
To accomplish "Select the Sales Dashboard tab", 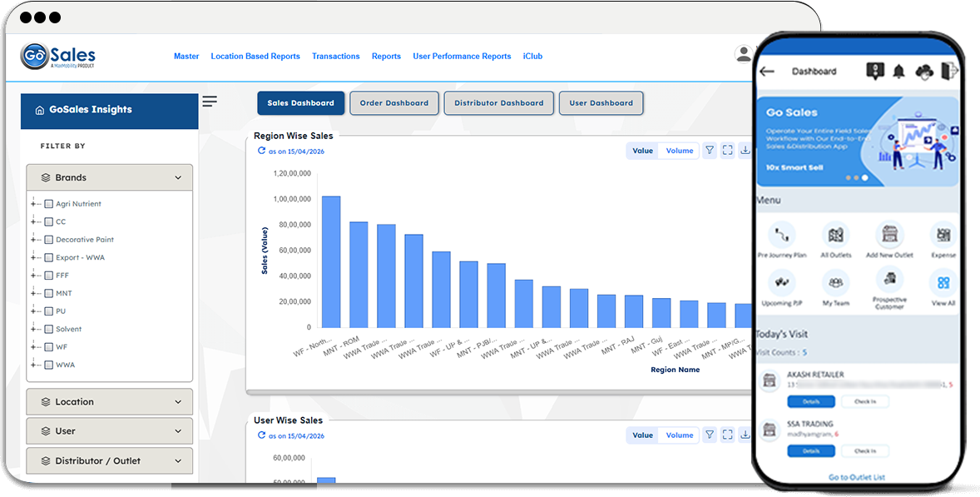I will pos(300,103).
